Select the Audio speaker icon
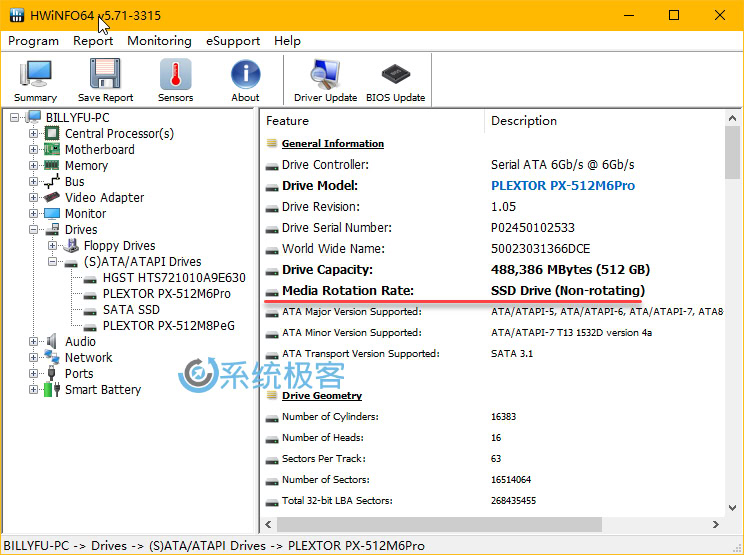The height and width of the screenshot is (555, 744). pos(52,341)
